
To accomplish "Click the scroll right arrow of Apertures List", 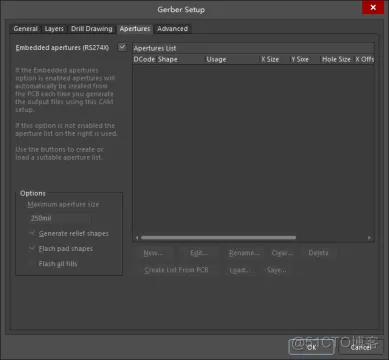I will coord(369,238).
